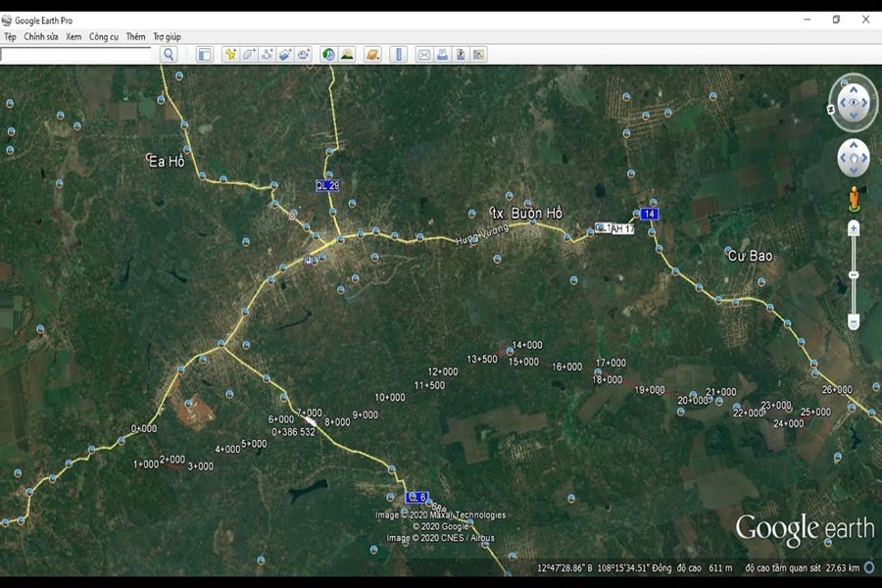The width and height of the screenshot is (882, 588).
Task: Add an Image Overlay
Action: click(x=285, y=55)
